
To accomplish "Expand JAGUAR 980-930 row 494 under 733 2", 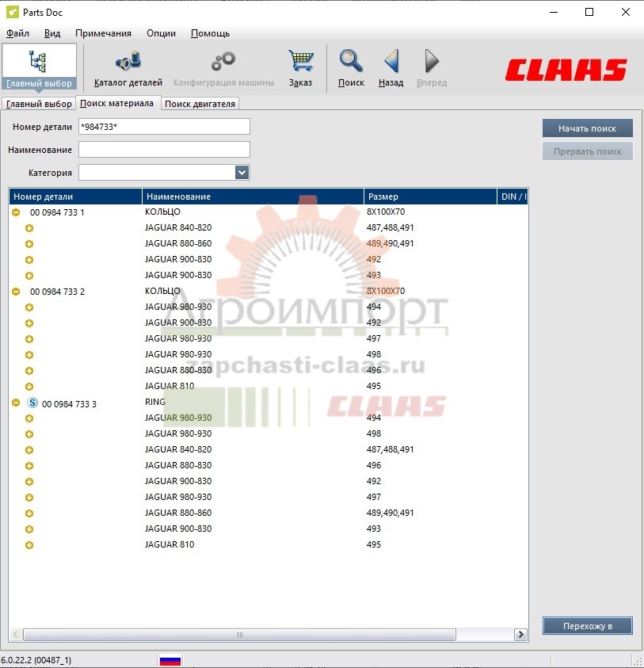I will pos(29,307).
